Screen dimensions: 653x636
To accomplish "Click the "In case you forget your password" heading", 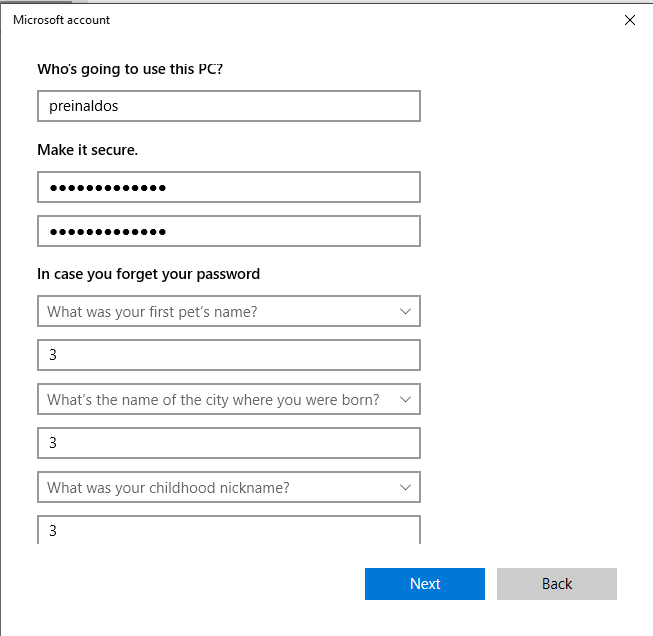I will [x=148, y=274].
